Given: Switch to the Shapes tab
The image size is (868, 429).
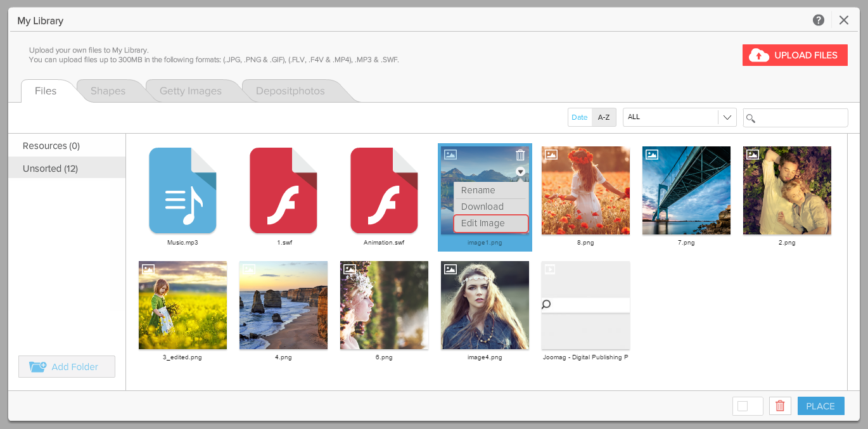Looking at the screenshot, I should [108, 91].
